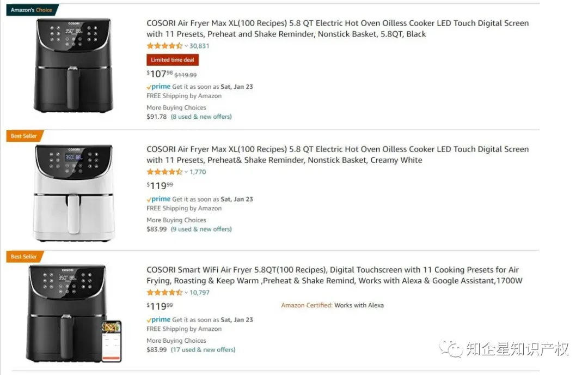588x375 pixels.
Task: Click the white air fryer product image
Action: (74, 193)
